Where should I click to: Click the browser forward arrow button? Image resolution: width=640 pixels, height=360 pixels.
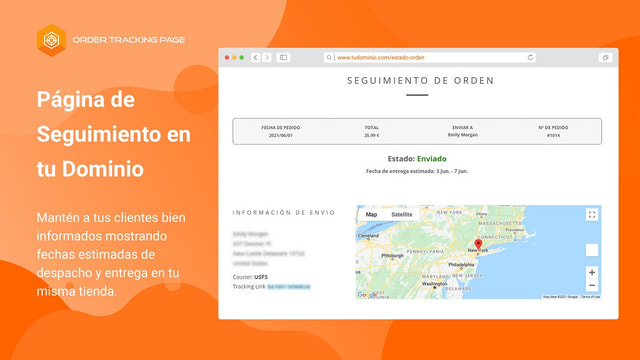click(x=267, y=58)
